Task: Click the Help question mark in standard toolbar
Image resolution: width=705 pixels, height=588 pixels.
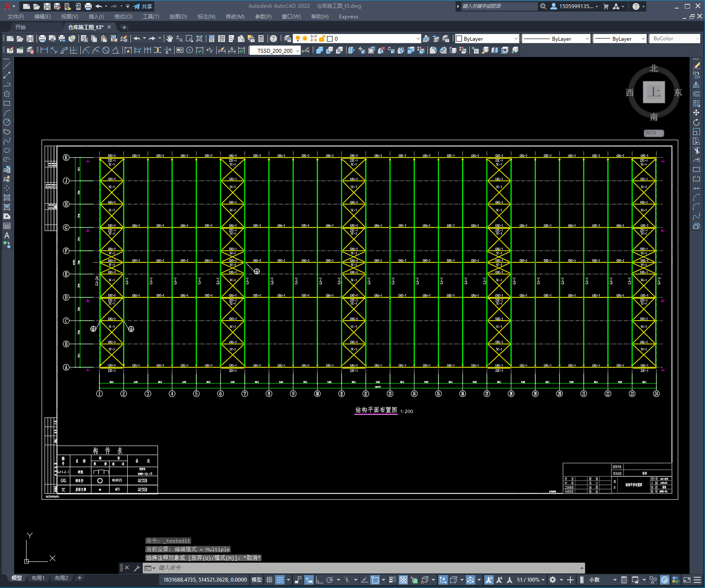Action: [x=273, y=39]
